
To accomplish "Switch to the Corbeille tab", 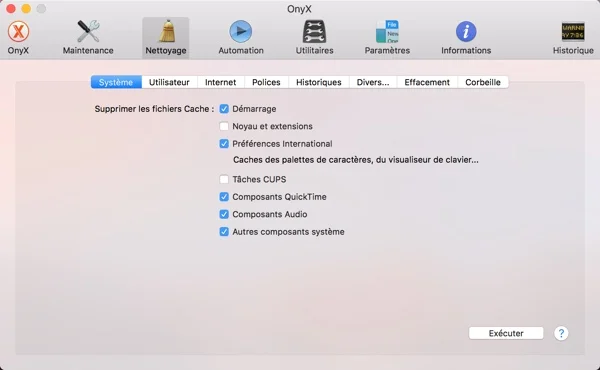I will coord(483,82).
